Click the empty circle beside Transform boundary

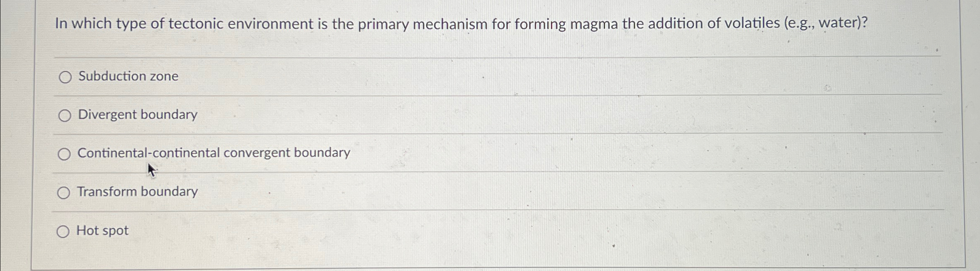coord(65,192)
